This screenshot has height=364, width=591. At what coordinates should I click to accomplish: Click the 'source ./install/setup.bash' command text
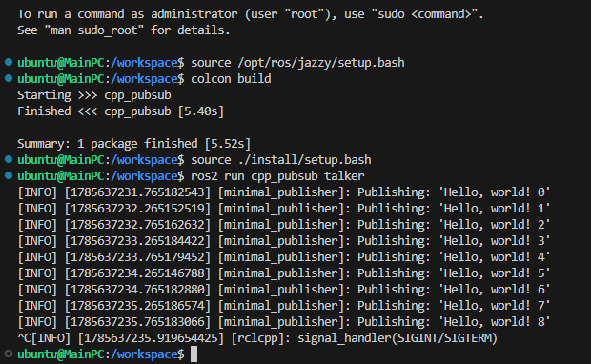click(x=281, y=160)
